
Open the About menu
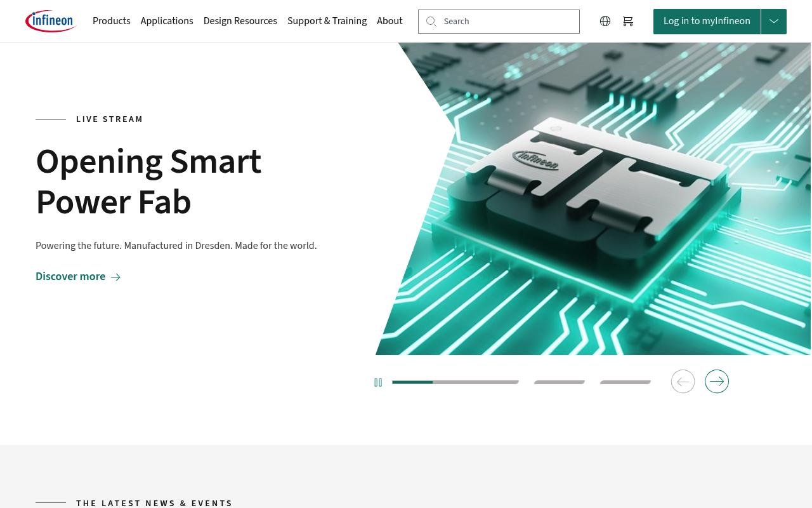[x=390, y=21]
